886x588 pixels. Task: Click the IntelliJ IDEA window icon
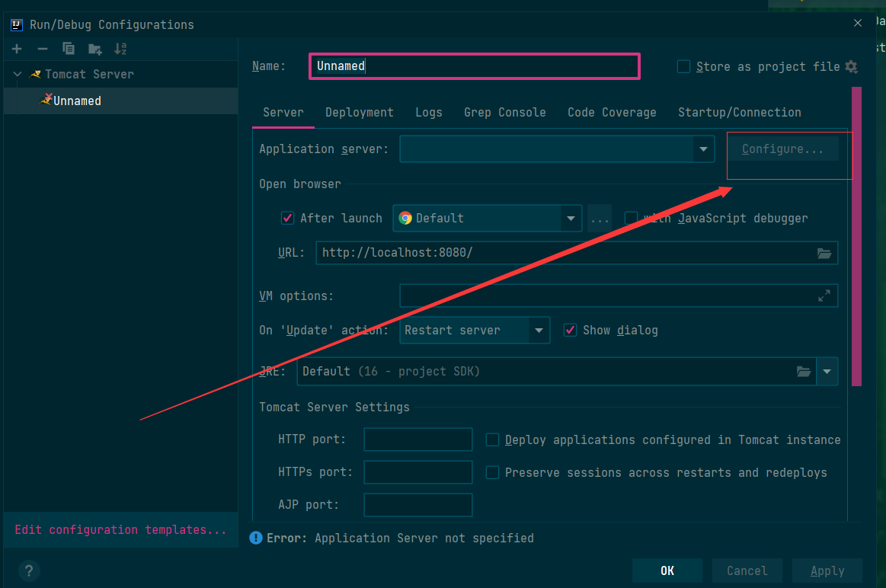(17, 25)
